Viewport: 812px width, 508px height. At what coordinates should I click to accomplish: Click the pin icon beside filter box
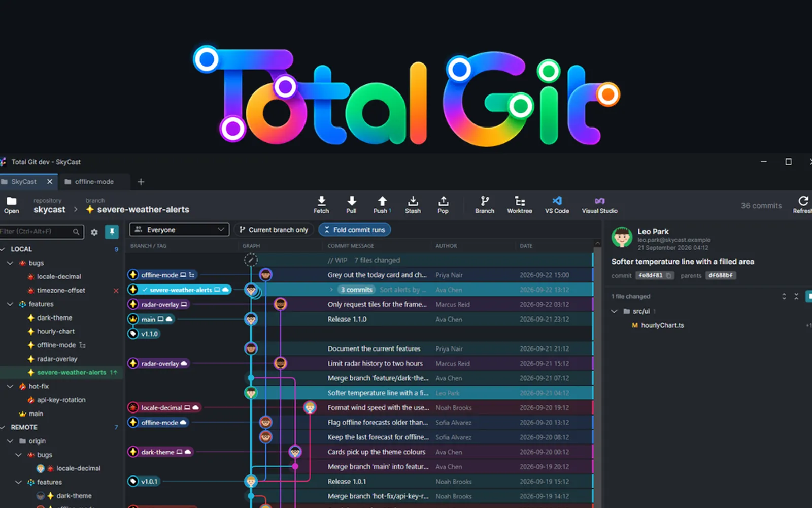[x=112, y=232]
